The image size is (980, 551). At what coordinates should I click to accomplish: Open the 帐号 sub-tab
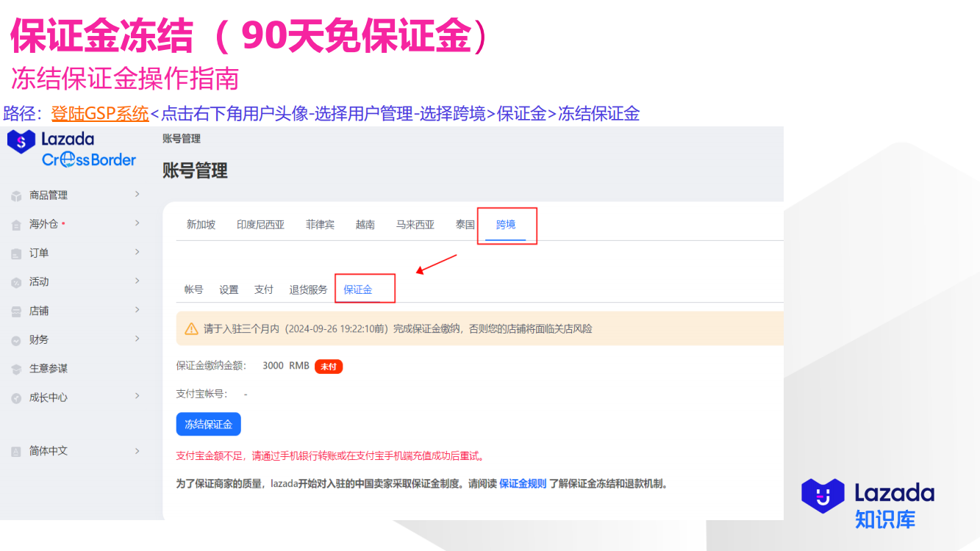194,289
